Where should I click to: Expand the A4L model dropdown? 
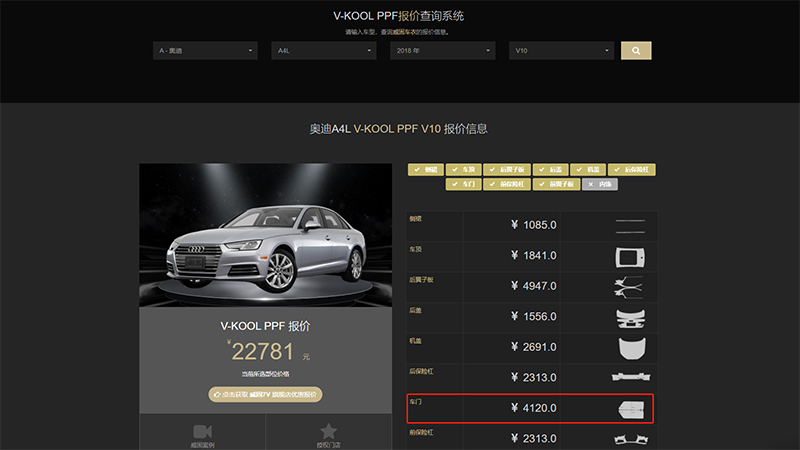pos(324,50)
